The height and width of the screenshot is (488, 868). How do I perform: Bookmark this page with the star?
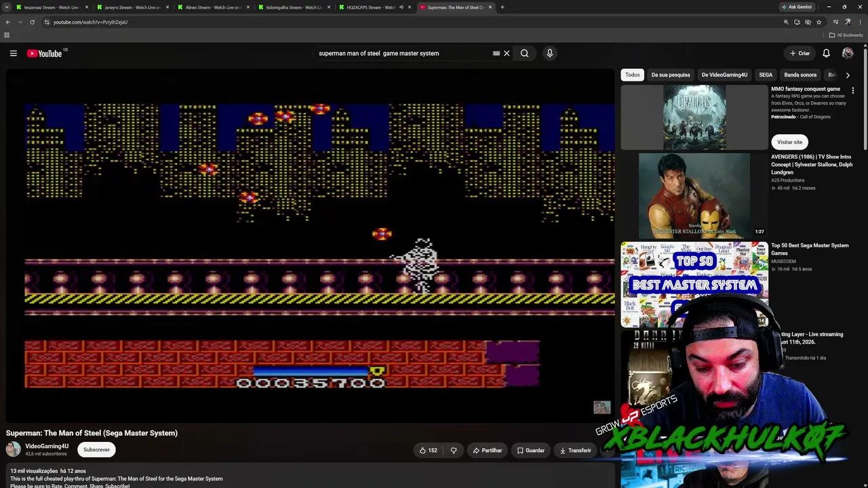tap(818, 22)
